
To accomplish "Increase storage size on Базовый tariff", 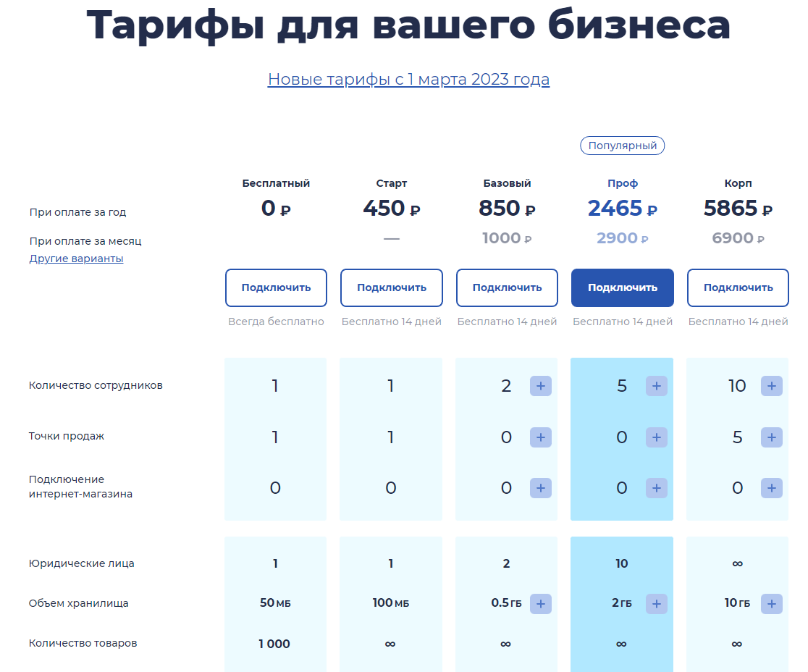I will (x=540, y=603).
